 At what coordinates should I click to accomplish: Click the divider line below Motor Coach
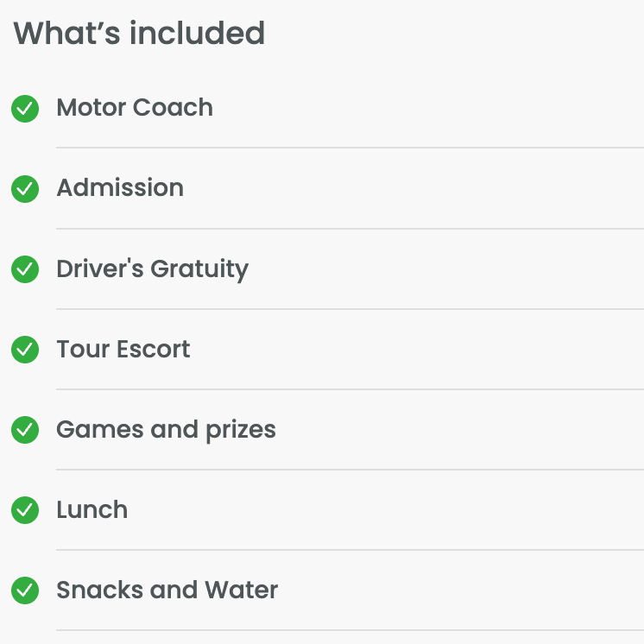click(350, 148)
